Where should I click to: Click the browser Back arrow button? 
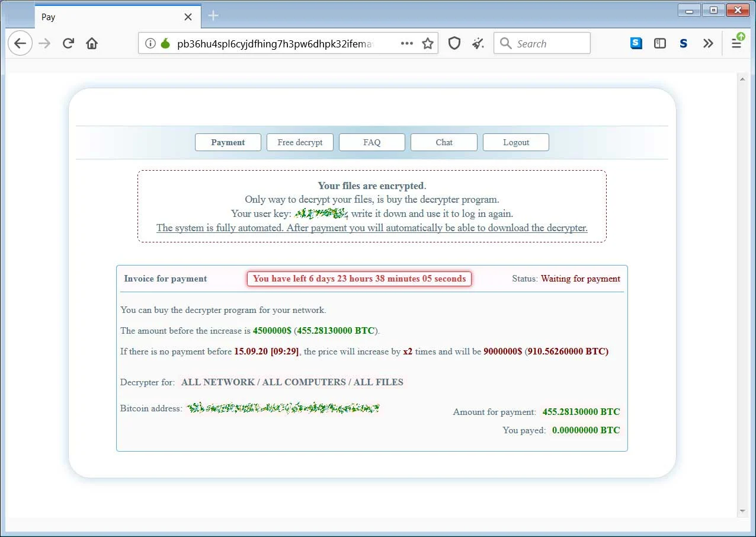(x=20, y=43)
